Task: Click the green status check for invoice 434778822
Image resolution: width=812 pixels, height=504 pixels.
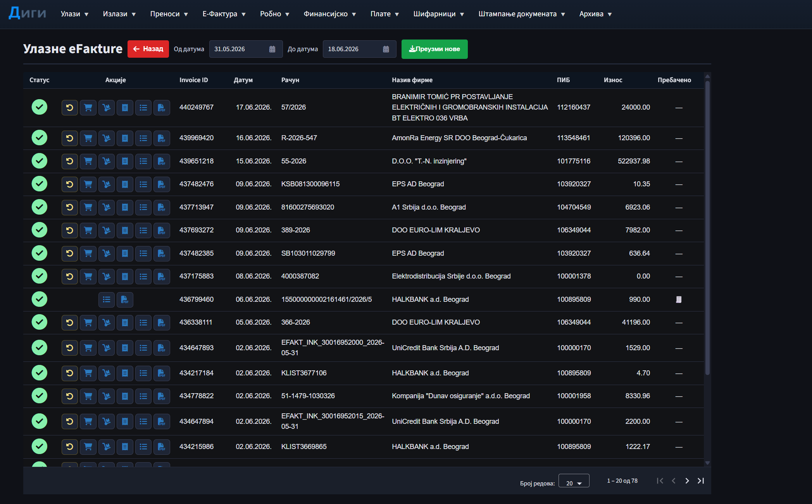Action: [x=40, y=396]
